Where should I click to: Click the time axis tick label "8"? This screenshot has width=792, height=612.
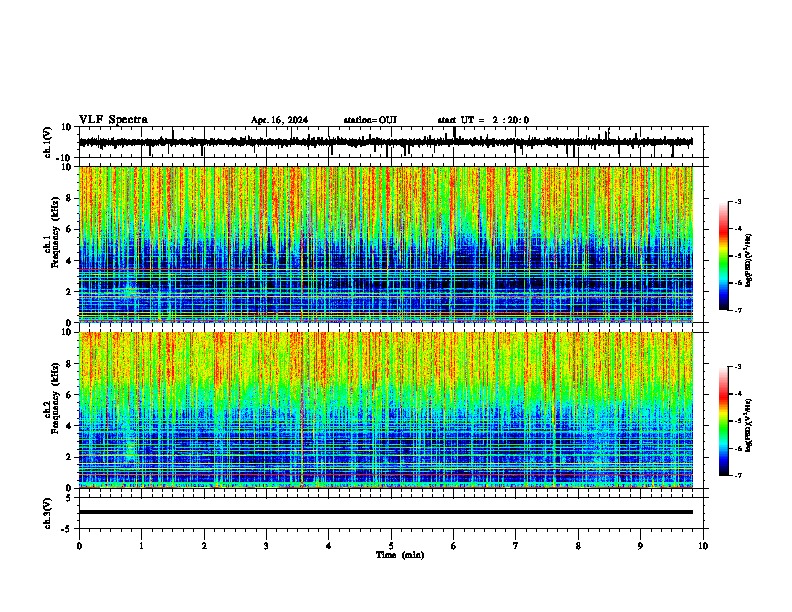coord(578,546)
